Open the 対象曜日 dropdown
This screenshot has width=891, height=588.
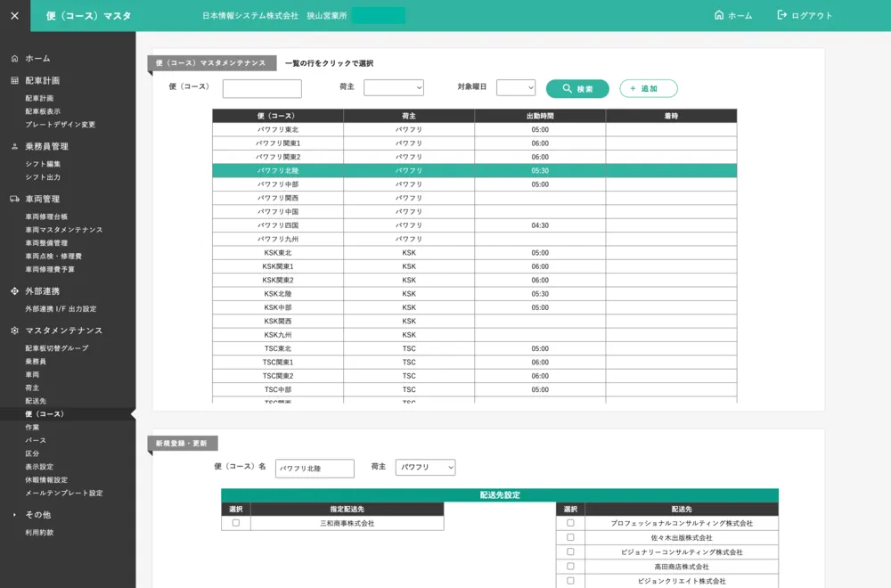click(516, 88)
